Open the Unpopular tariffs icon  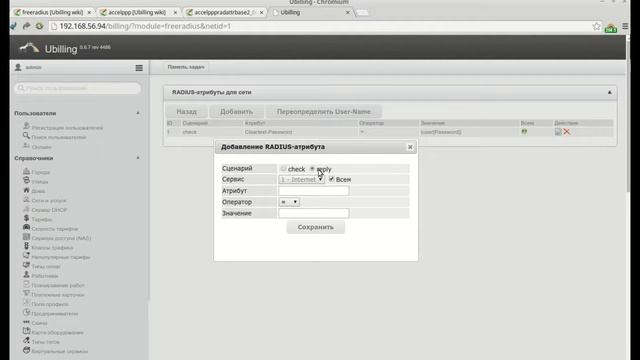[x=27, y=256]
